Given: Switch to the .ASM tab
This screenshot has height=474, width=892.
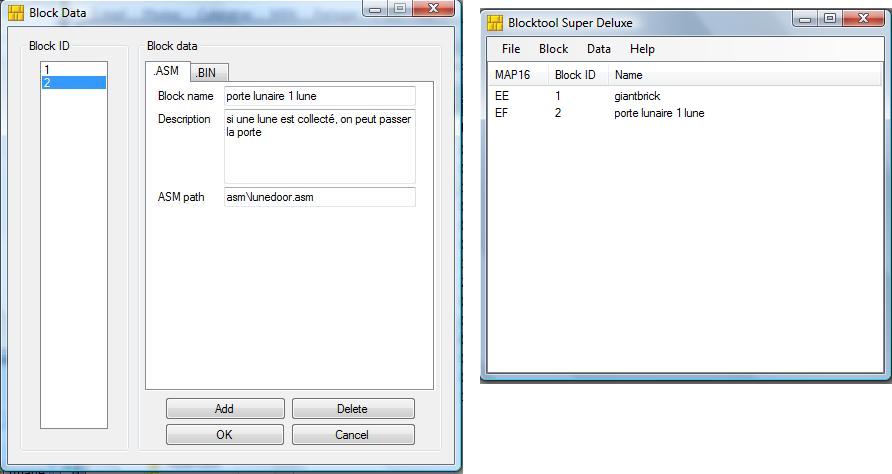Looking at the screenshot, I should [167, 71].
